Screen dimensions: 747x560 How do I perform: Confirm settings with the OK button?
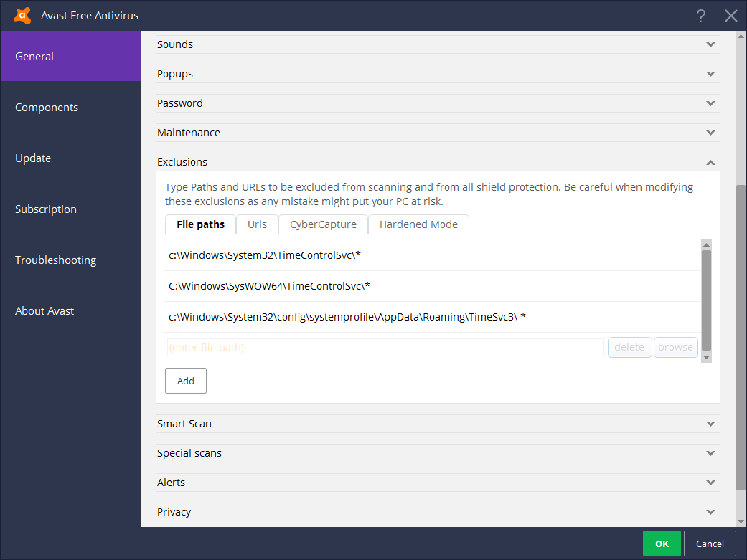coord(661,544)
